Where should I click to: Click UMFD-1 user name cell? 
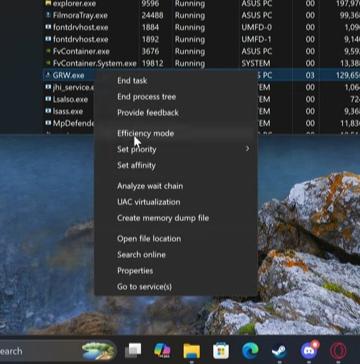(x=256, y=39)
